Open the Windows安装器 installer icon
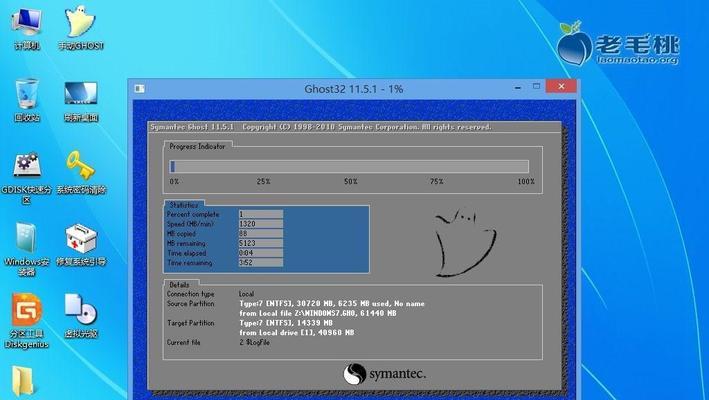709x400 pixels. [x=26, y=249]
